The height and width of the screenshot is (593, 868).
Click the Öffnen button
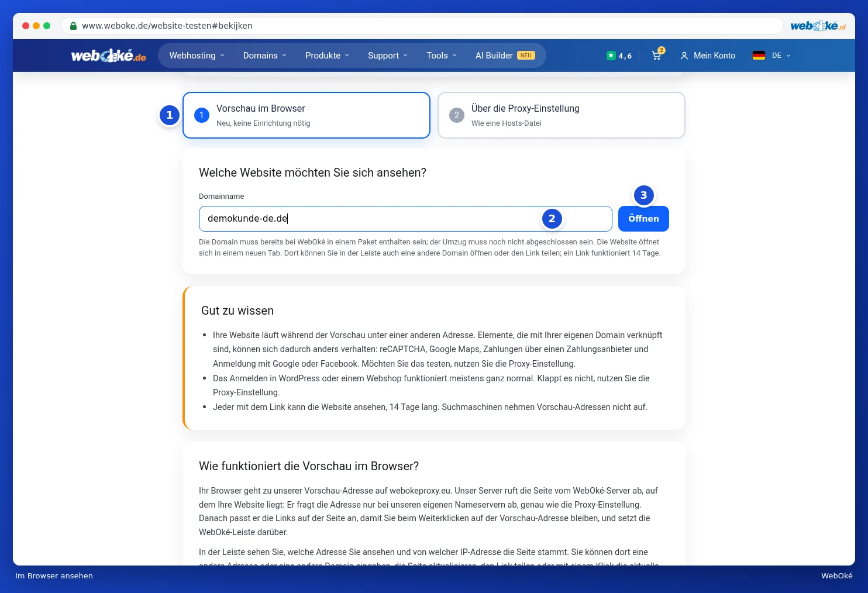coord(643,219)
